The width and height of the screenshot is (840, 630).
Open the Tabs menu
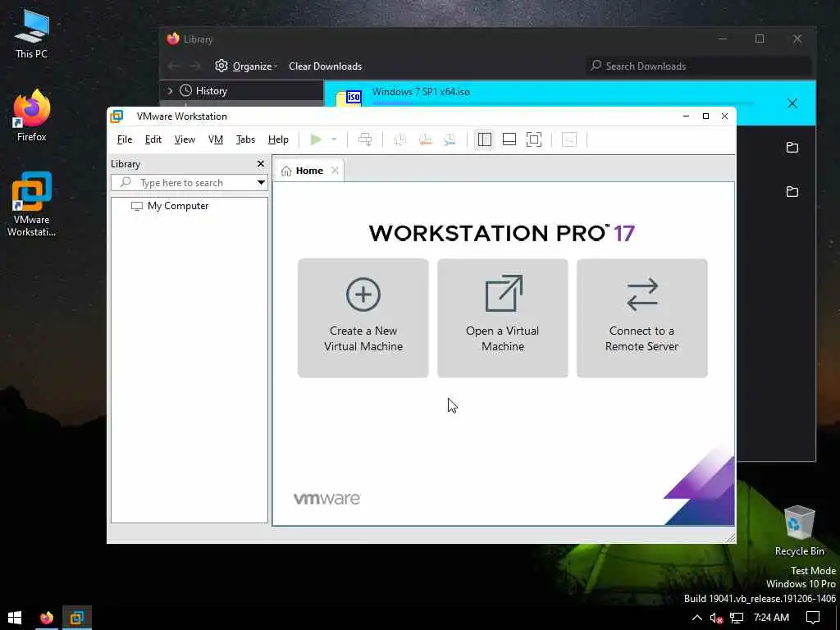245,139
